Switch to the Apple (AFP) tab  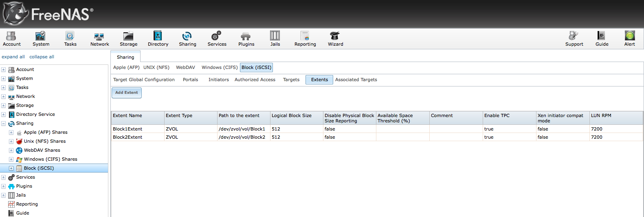coord(126,67)
